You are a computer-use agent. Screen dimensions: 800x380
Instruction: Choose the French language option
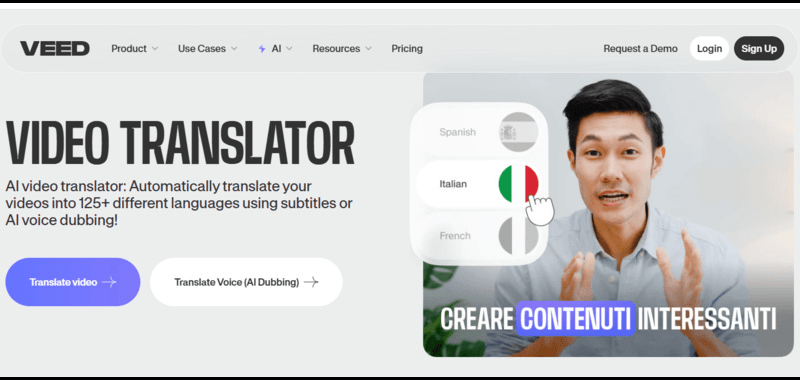[479, 236]
